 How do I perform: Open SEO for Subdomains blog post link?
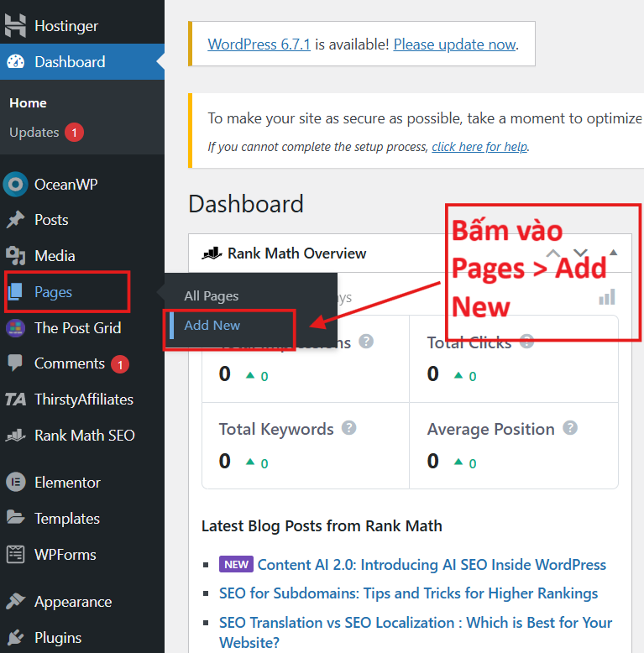408,593
